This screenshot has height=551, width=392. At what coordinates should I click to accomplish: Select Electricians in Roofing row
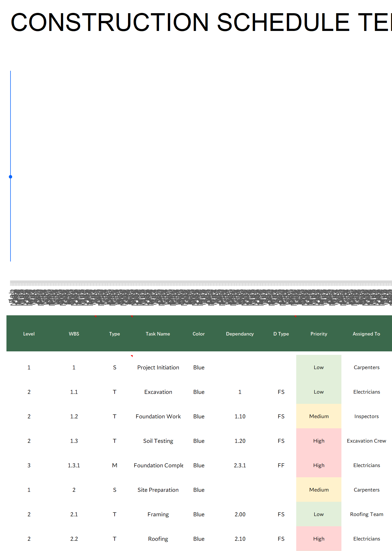click(366, 539)
